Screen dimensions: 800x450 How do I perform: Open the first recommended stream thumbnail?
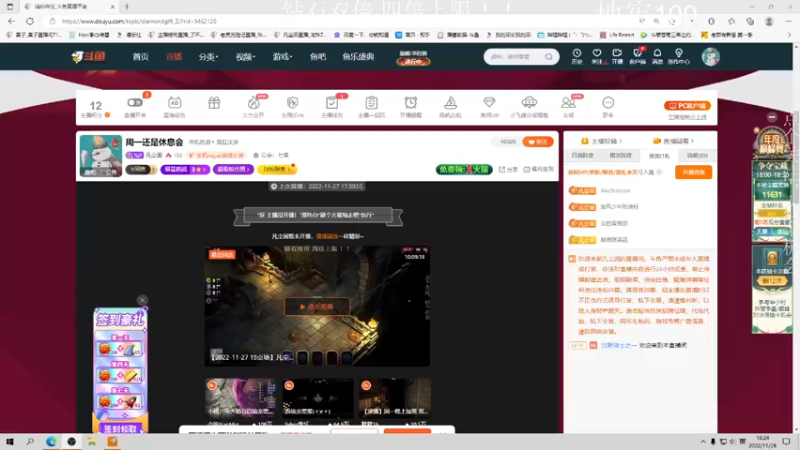240,398
